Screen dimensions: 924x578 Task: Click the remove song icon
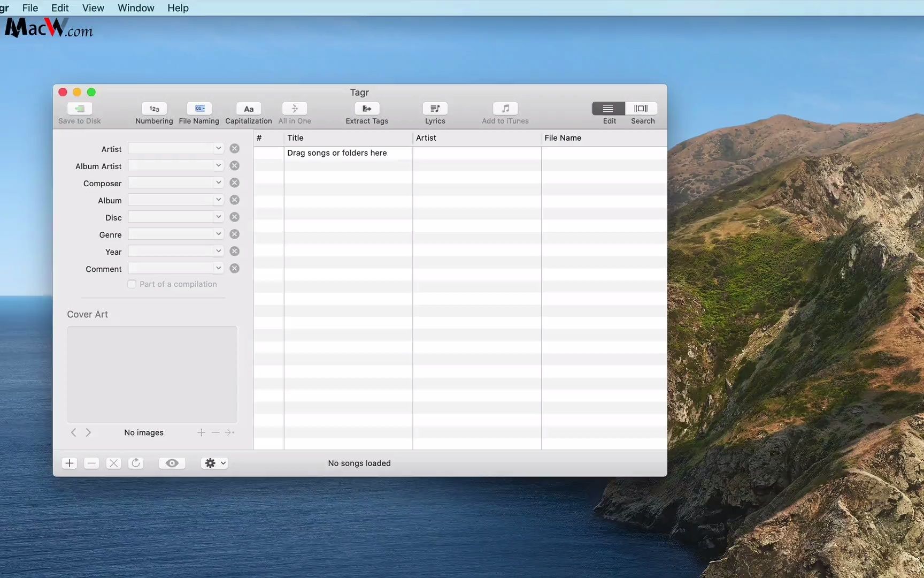pos(91,463)
